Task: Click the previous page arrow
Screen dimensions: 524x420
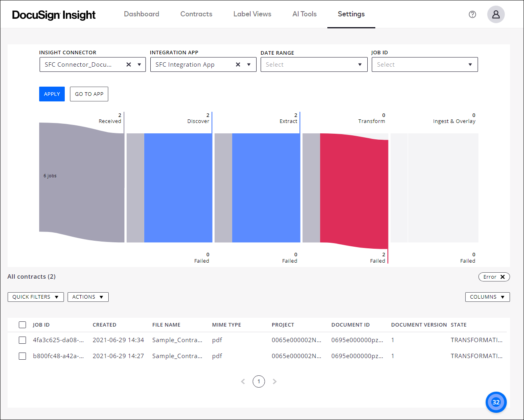Action: click(x=243, y=381)
